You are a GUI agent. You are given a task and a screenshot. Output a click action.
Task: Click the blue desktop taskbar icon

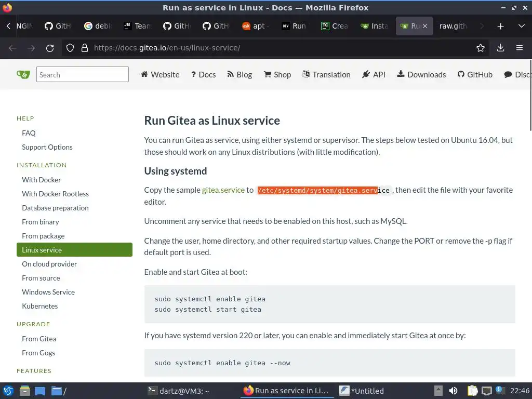40,391
